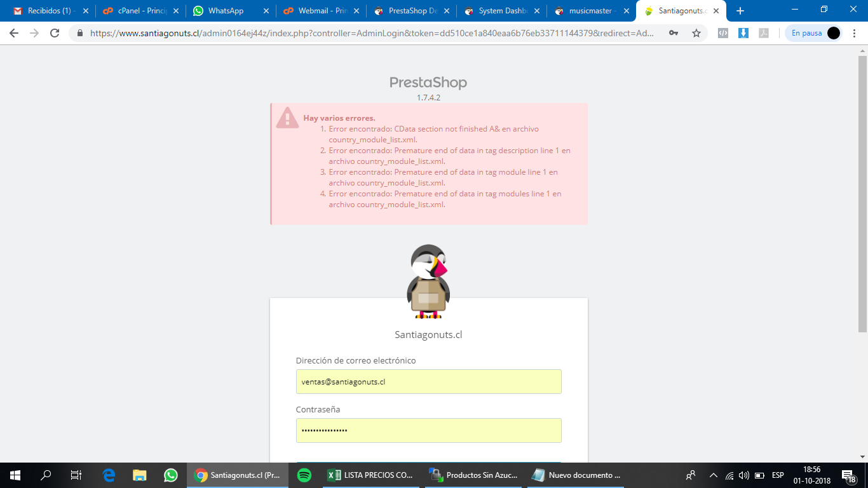Close the cPanel tab
868x488 pixels.
click(176, 11)
